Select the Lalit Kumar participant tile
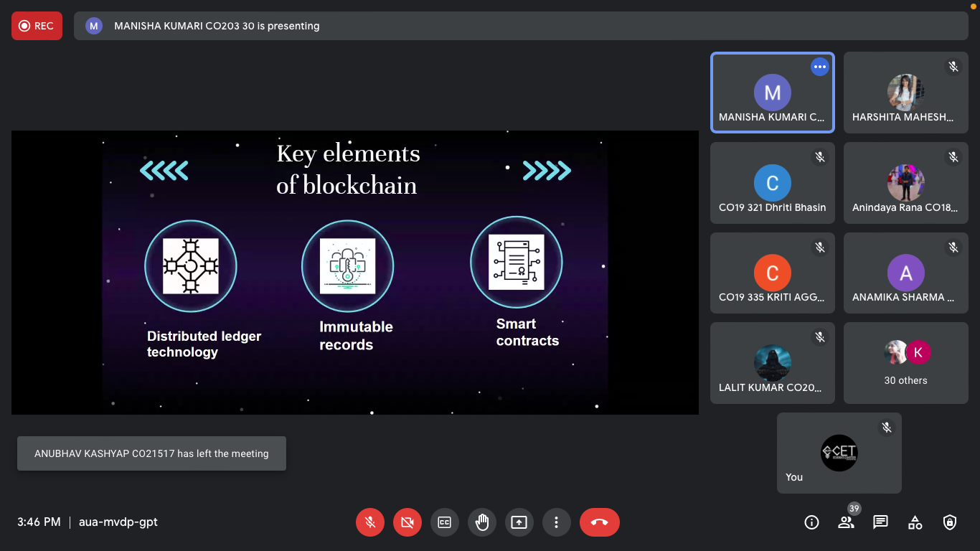The image size is (980, 551). click(x=772, y=363)
